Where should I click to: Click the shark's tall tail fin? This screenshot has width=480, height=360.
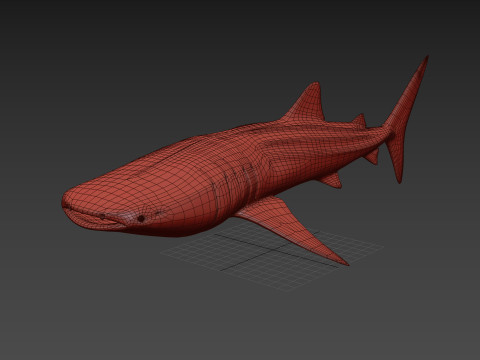(405, 120)
